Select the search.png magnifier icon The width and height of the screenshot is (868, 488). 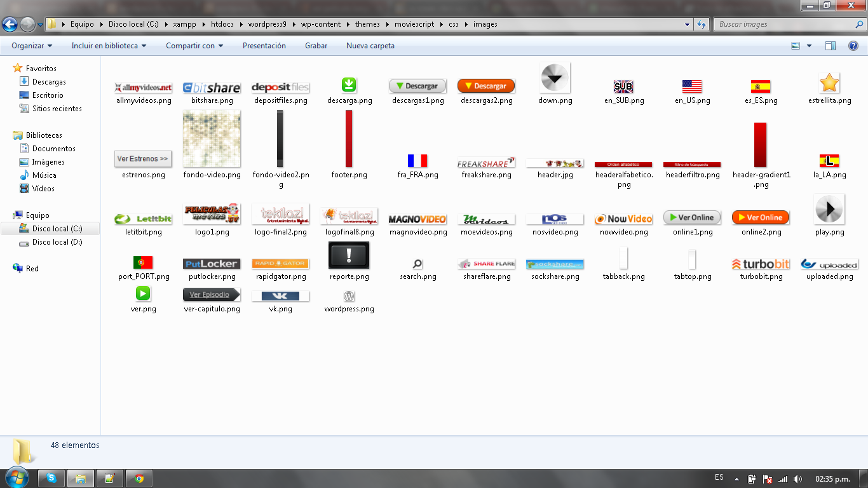pyautogui.click(x=417, y=264)
